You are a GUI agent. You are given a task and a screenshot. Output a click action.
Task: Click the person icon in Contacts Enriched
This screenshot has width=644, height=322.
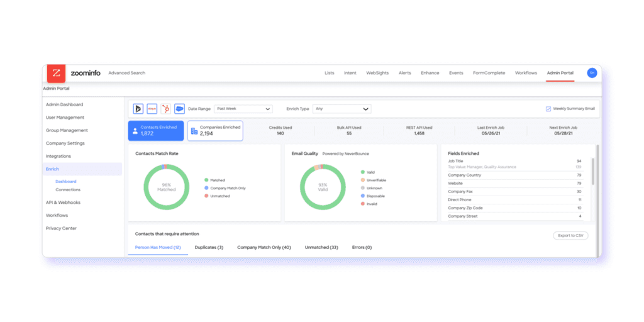(x=135, y=131)
